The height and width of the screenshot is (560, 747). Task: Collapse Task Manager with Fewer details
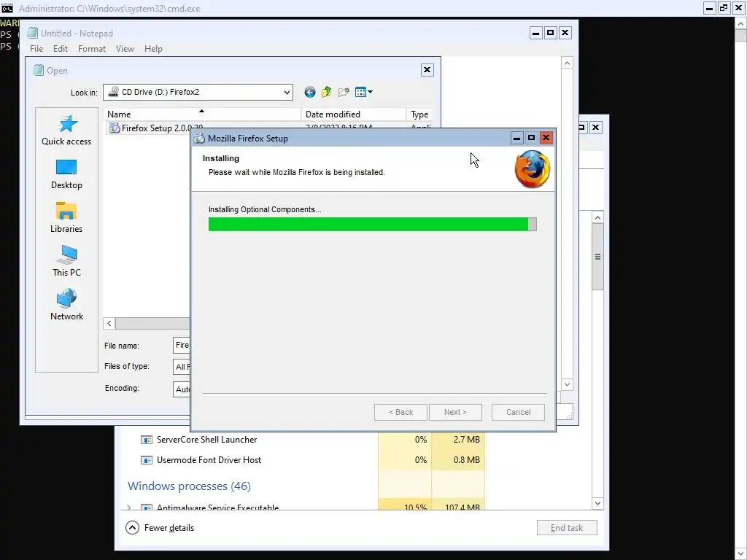pyautogui.click(x=160, y=528)
